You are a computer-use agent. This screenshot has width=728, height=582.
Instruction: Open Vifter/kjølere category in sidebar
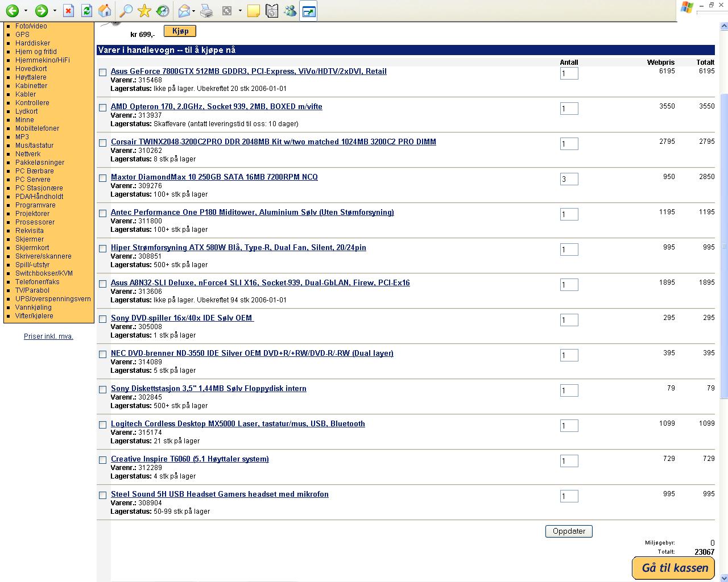click(x=34, y=316)
